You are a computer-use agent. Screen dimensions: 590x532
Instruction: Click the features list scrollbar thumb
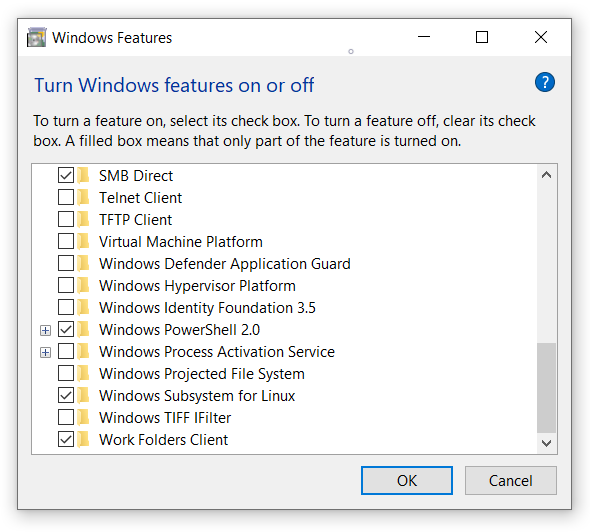pyautogui.click(x=546, y=388)
